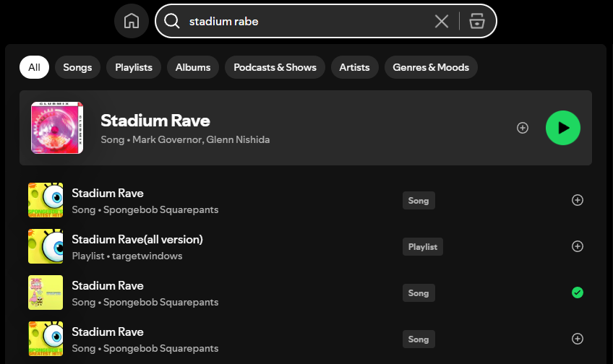The width and height of the screenshot is (613, 364).
Task: Click the Stadium Rave(all version) playlist thumbnail
Action: tap(46, 246)
